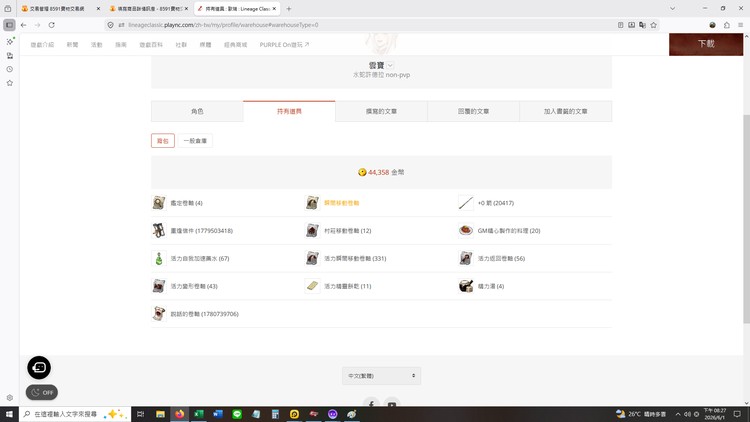The width and height of the screenshot is (750, 422).
Task: Open a new browser tab
Action: pyautogui.click(x=288, y=9)
